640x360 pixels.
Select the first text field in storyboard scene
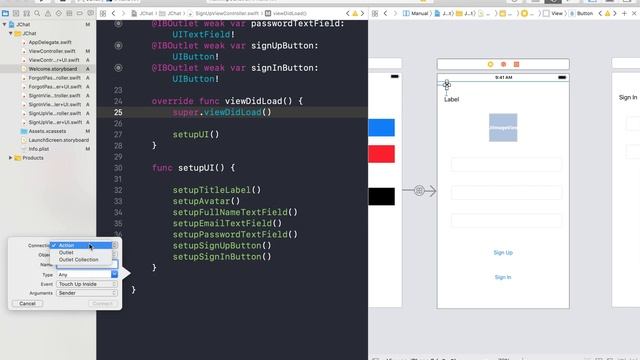point(507,165)
